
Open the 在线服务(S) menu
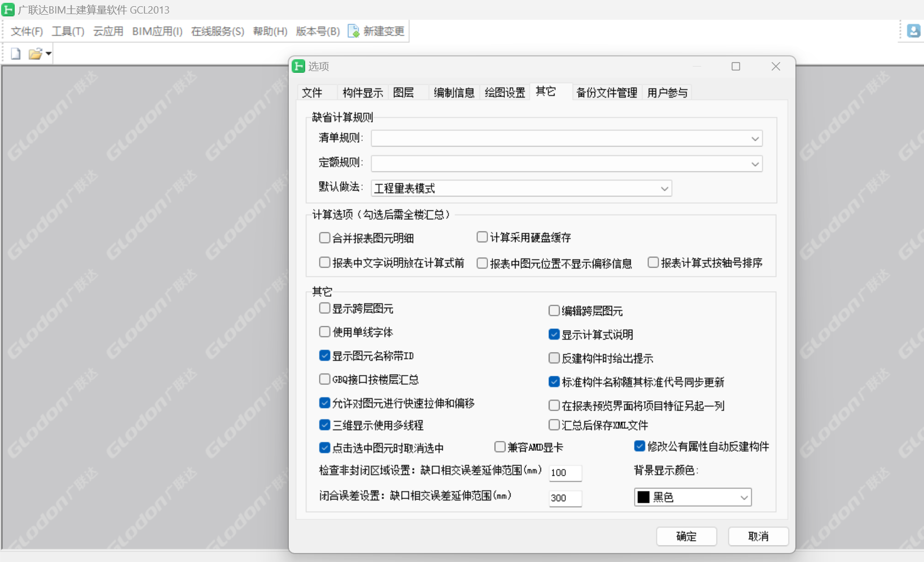coord(218,31)
